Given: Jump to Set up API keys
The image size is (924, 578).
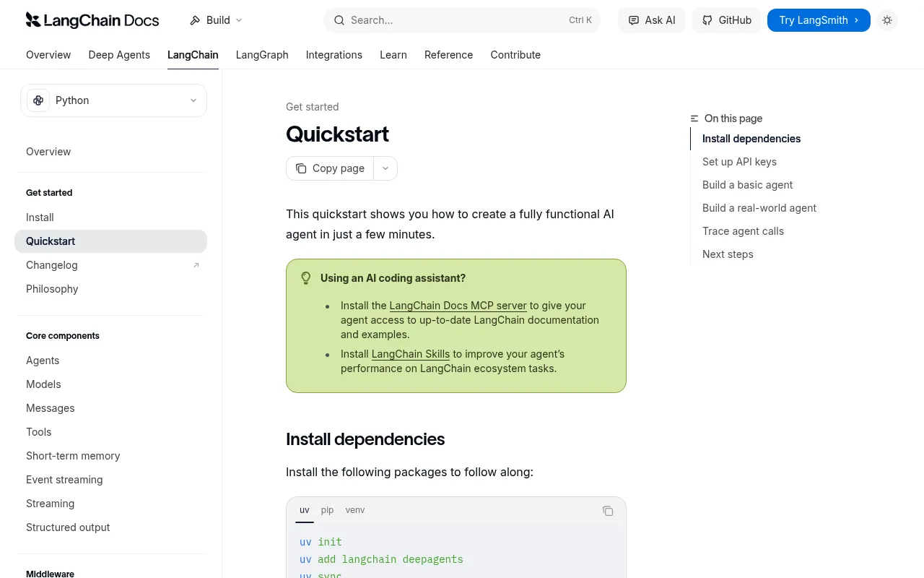Looking at the screenshot, I should tap(739, 162).
